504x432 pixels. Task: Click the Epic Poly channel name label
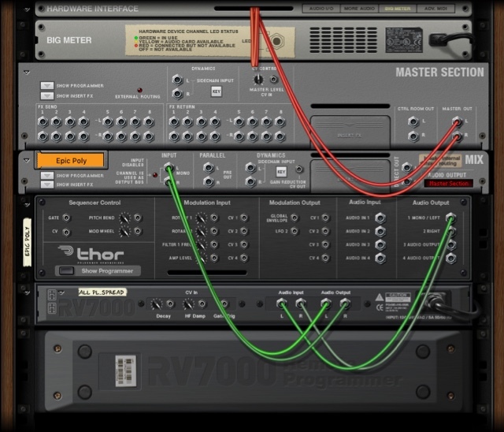[x=71, y=161]
